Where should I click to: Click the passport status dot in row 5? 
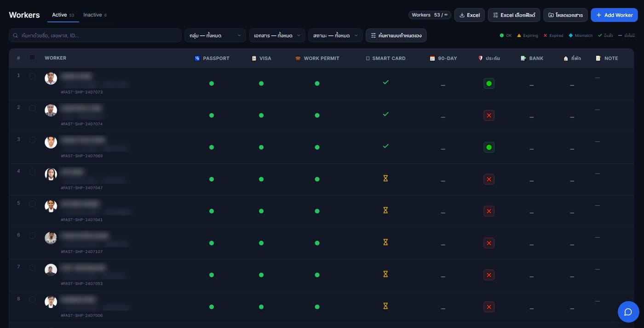click(x=212, y=211)
